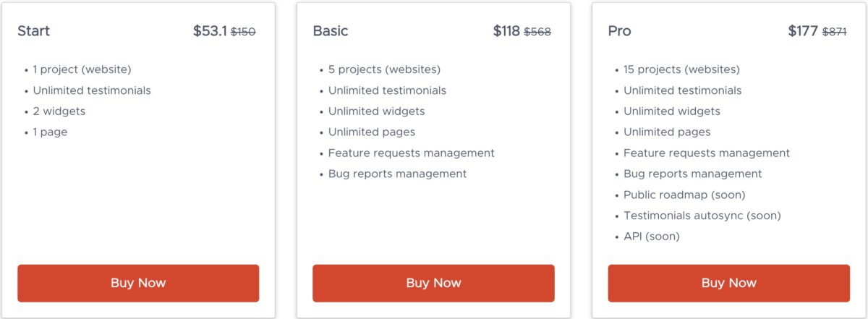868x319 pixels.
Task: Click the "1 project (website)" feature
Action: pyautogui.click(x=82, y=69)
